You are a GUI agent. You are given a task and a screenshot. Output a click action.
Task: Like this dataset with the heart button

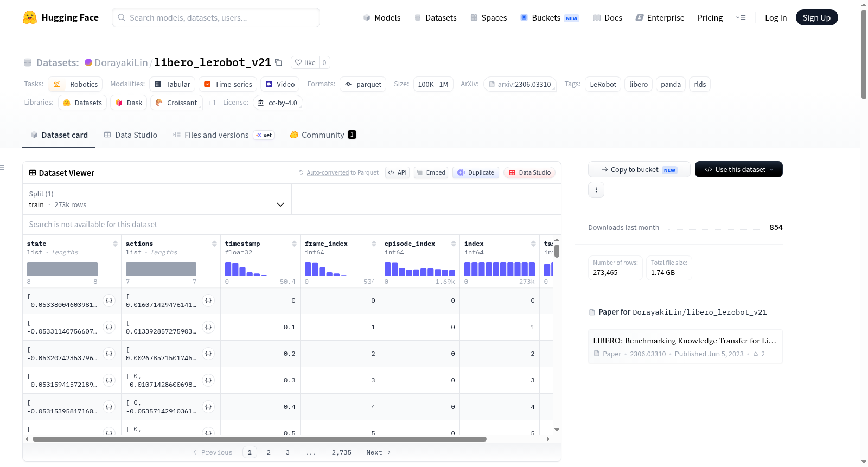coord(305,62)
